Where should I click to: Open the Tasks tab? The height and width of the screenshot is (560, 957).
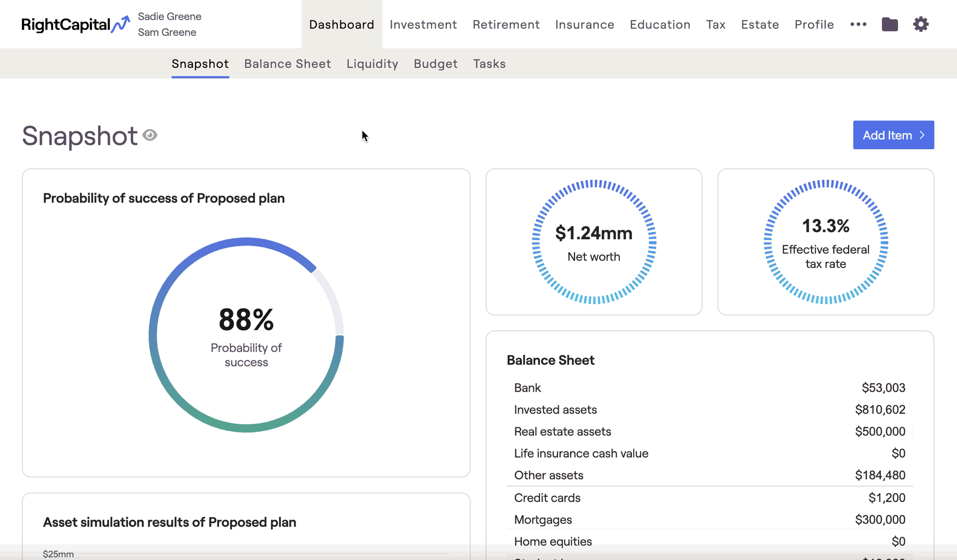tap(489, 64)
